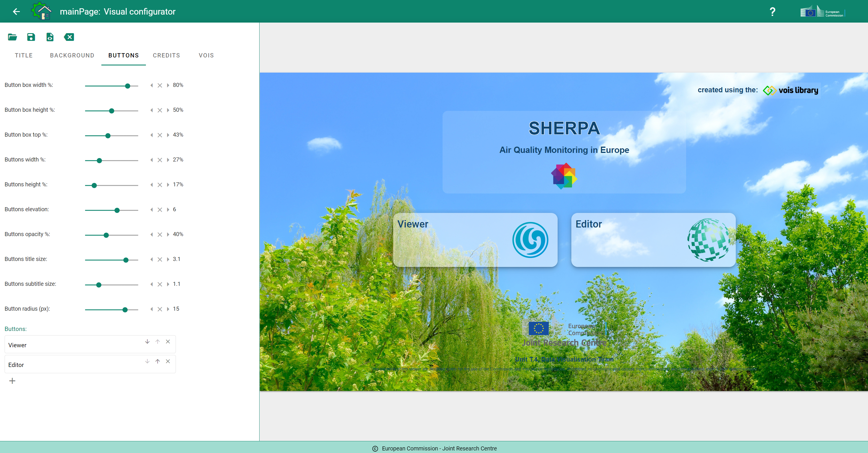Open help with the question mark icon

point(772,12)
